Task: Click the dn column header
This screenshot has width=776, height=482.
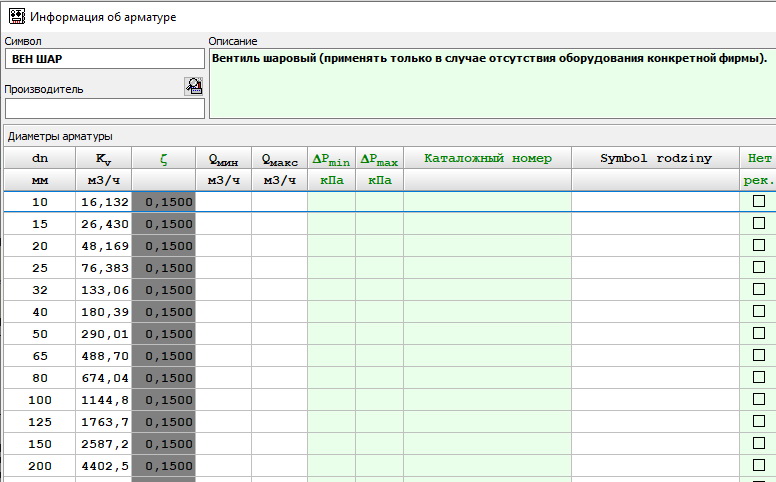Action: click(x=40, y=158)
